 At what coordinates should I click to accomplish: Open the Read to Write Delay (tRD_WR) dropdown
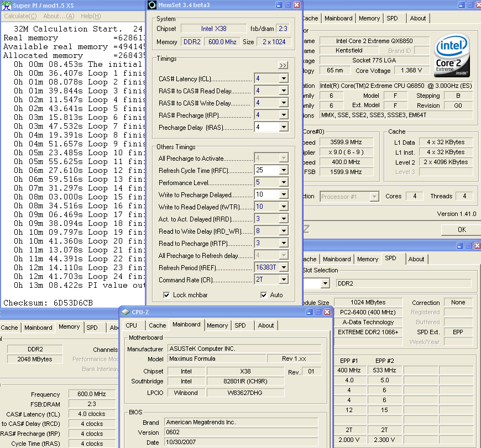[x=284, y=231]
